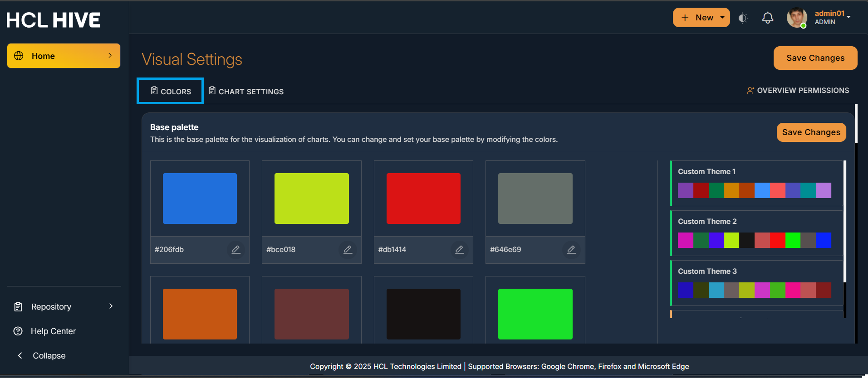Open the editor for color #646e69
The height and width of the screenshot is (378, 868).
click(x=571, y=250)
